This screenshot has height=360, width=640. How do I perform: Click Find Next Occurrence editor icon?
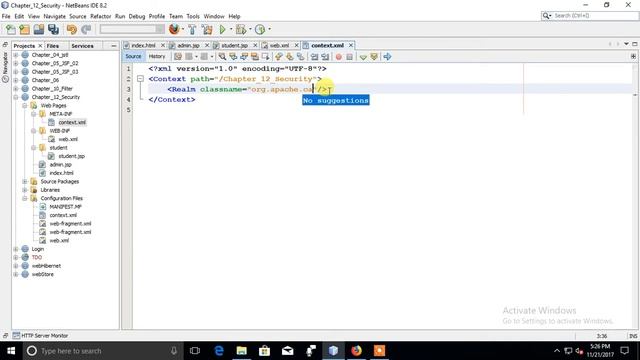coord(244,57)
